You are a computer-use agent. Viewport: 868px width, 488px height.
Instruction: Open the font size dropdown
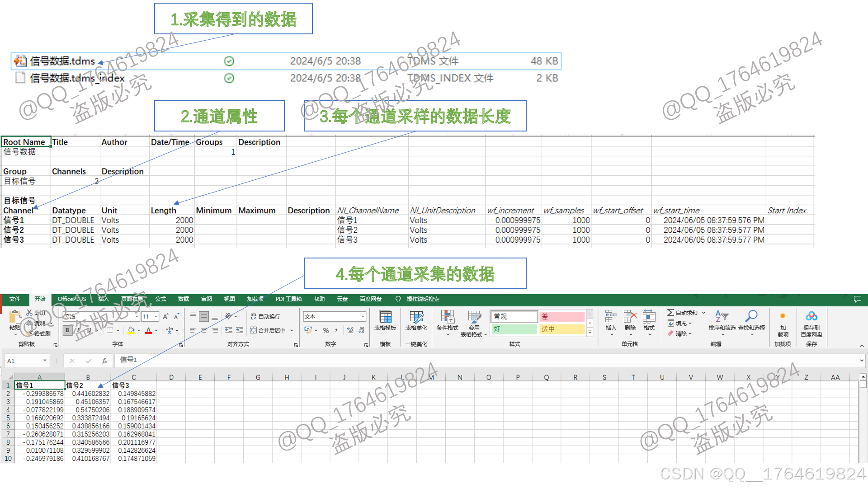(156, 316)
